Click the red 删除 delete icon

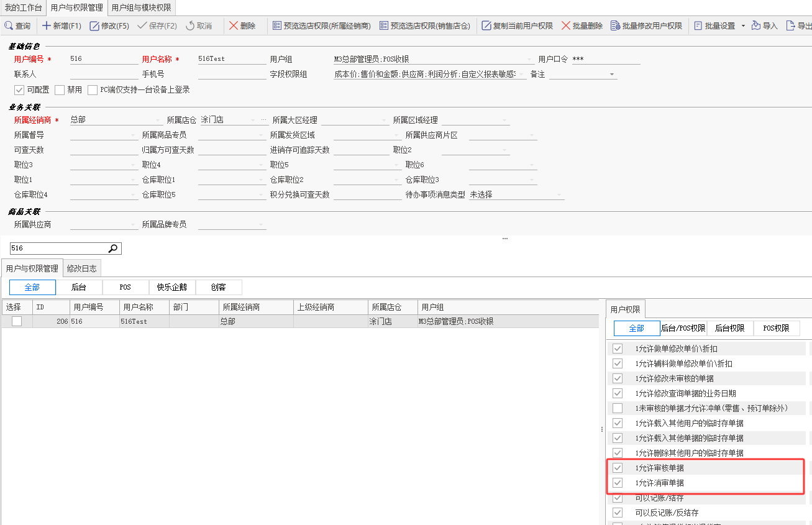[234, 26]
